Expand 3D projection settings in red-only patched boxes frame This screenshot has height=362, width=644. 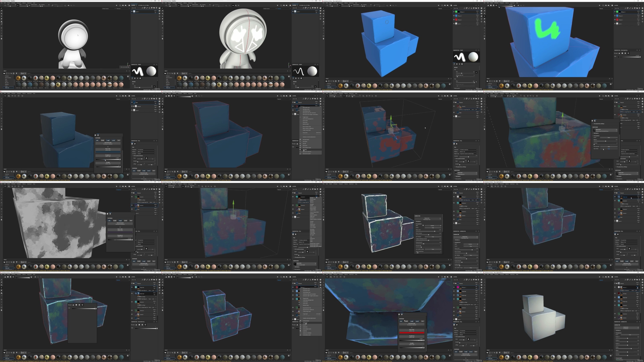(460, 167)
